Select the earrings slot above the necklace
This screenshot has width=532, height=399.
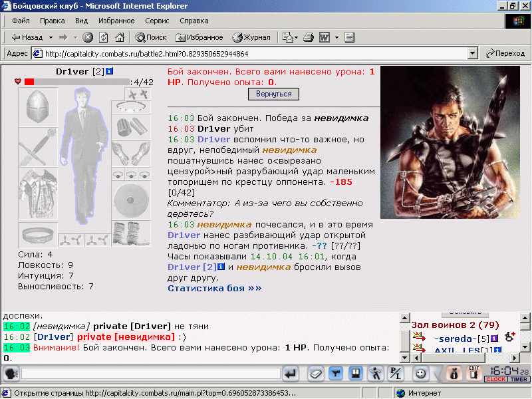[138, 94]
